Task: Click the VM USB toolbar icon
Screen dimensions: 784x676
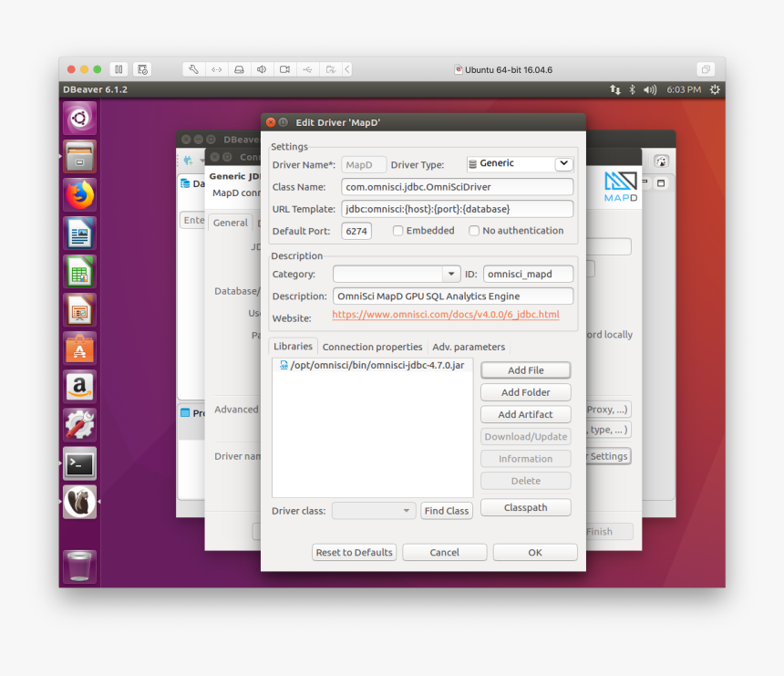Action: (x=307, y=69)
